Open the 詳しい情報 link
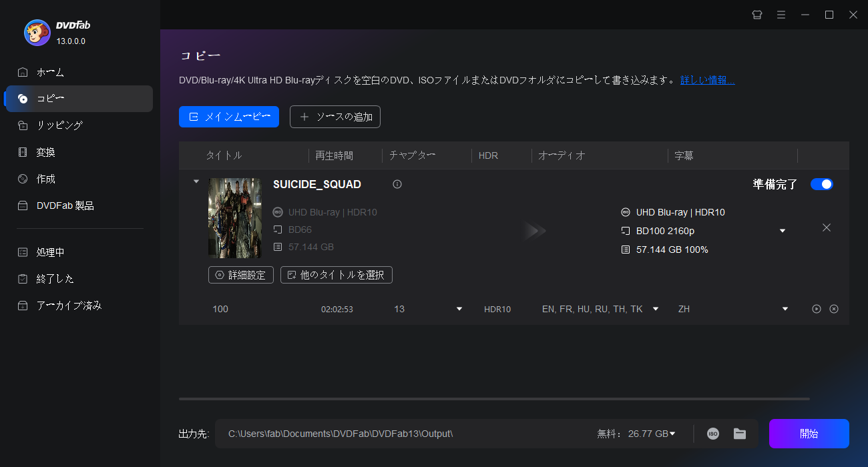This screenshot has height=467, width=868. coord(708,80)
